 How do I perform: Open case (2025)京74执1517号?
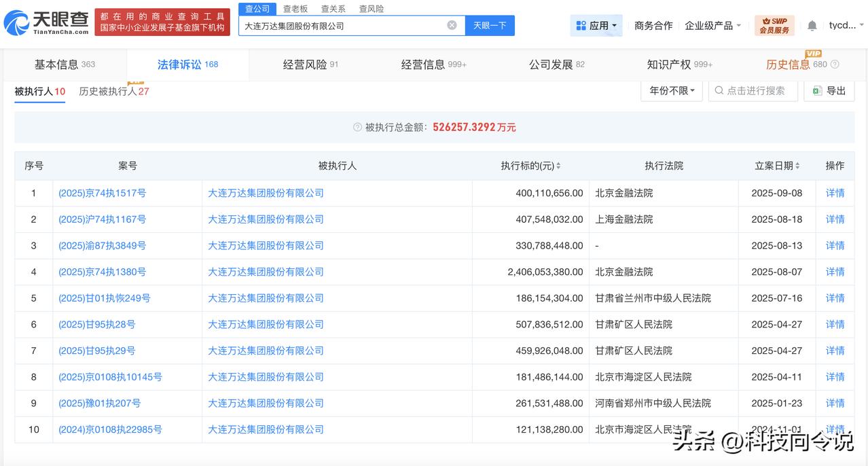pyautogui.click(x=102, y=193)
